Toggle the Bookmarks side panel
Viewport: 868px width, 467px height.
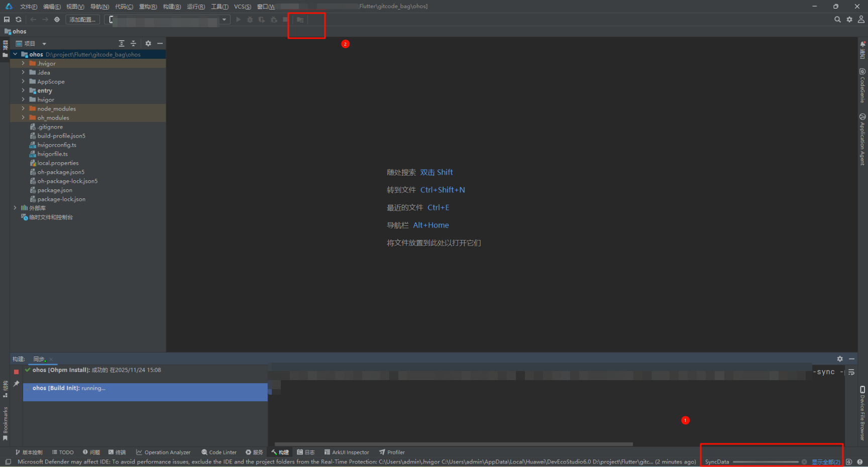coord(6,424)
